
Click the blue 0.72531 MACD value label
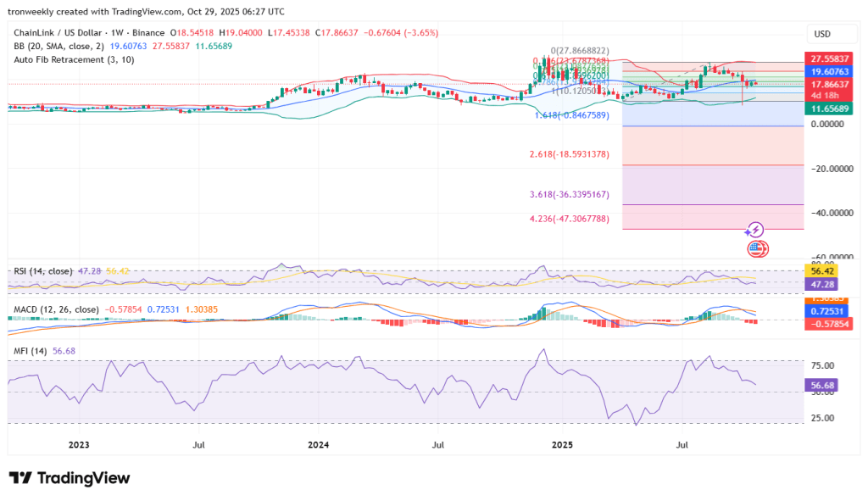coord(826,312)
